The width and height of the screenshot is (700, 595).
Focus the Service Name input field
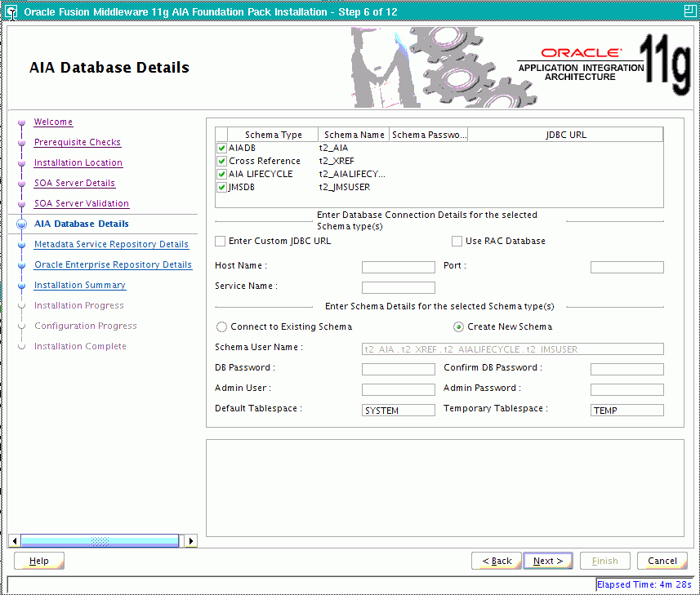pos(399,287)
